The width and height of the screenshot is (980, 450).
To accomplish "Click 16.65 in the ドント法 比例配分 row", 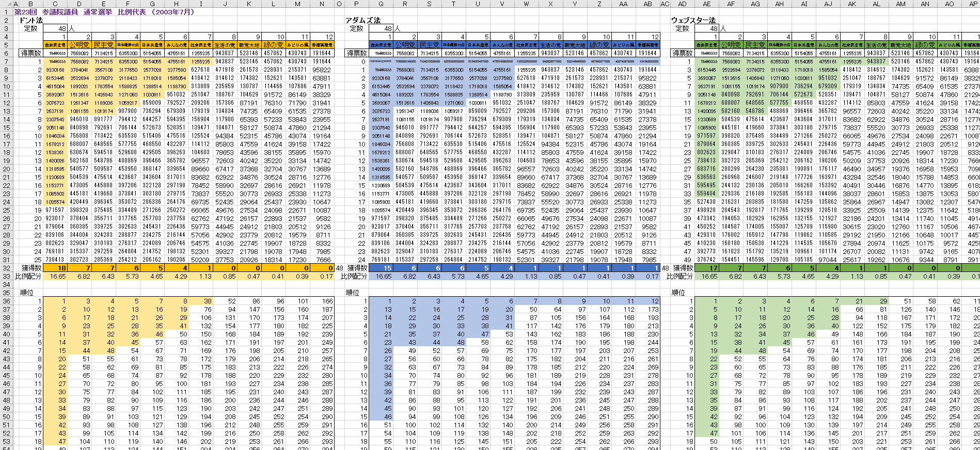I will click(55, 276).
